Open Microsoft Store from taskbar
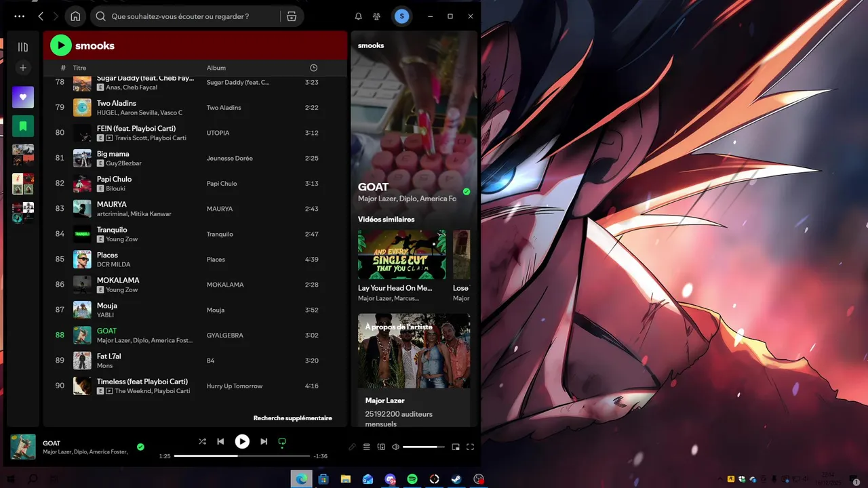Image resolution: width=868 pixels, height=488 pixels. point(323,479)
